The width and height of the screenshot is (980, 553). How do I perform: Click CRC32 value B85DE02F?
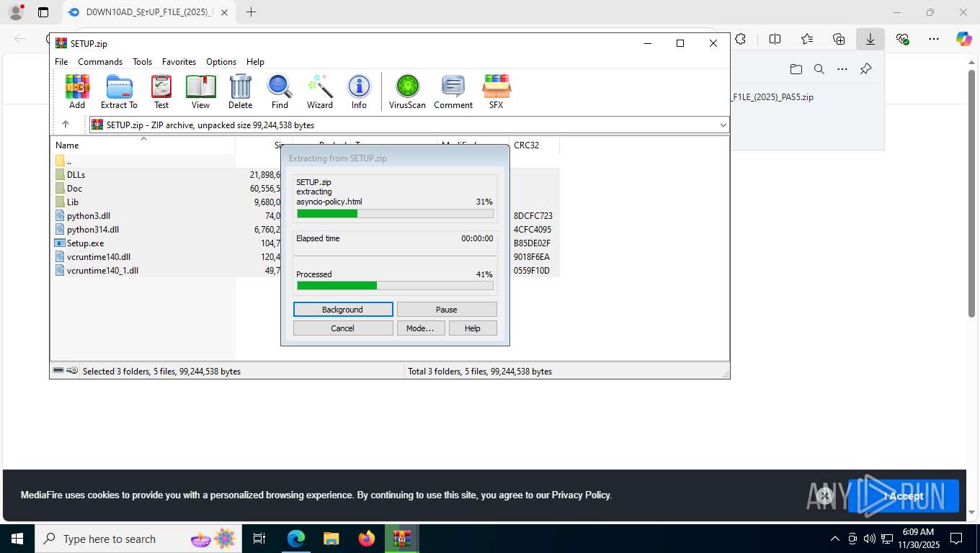pos(532,243)
